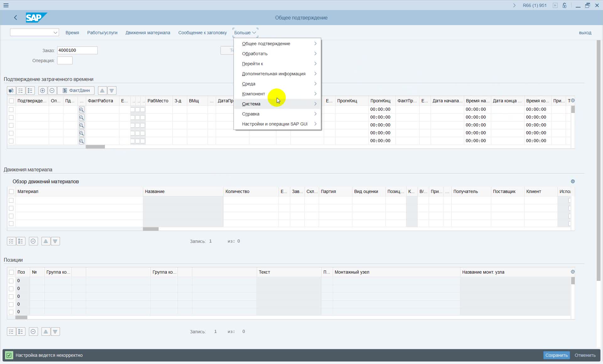
Task: Sort descending in the time confirmation toolbar
Action: (112, 90)
